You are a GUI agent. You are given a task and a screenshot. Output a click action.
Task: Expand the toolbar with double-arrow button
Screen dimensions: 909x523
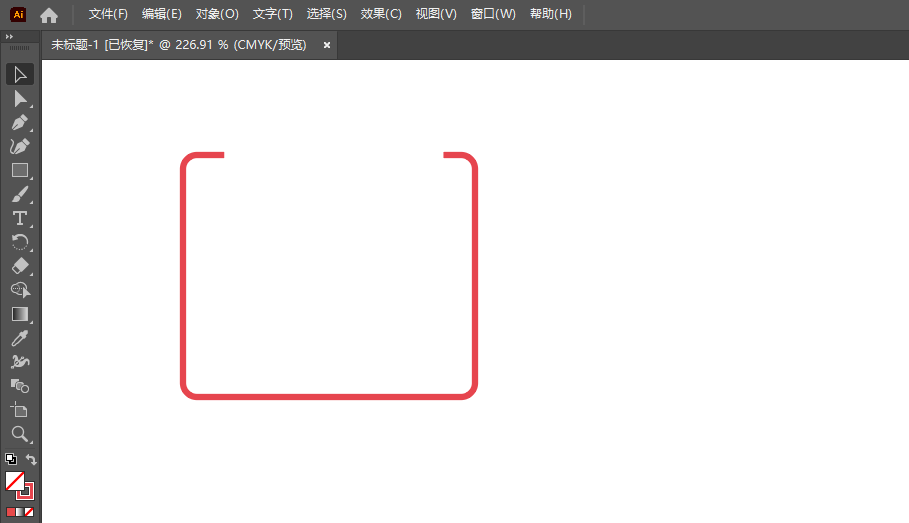[9, 37]
